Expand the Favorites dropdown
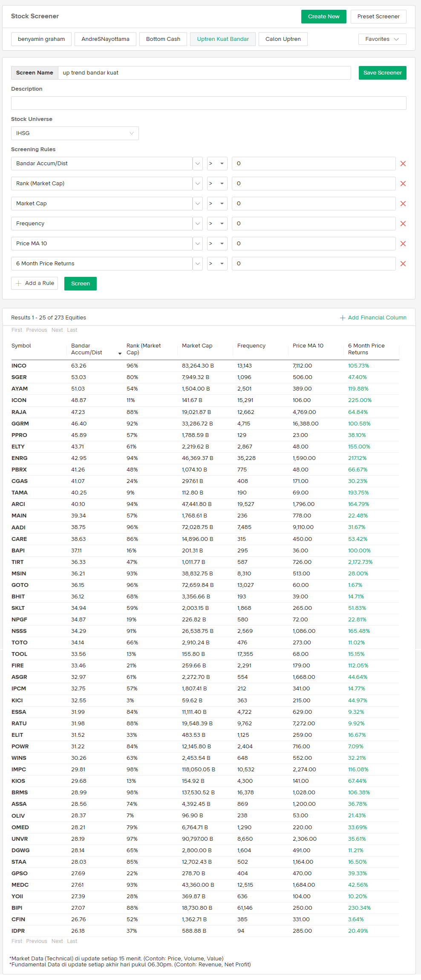Image resolution: width=421 pixels, height=980 pixels. pyautogui.click(x=382, y=39)
